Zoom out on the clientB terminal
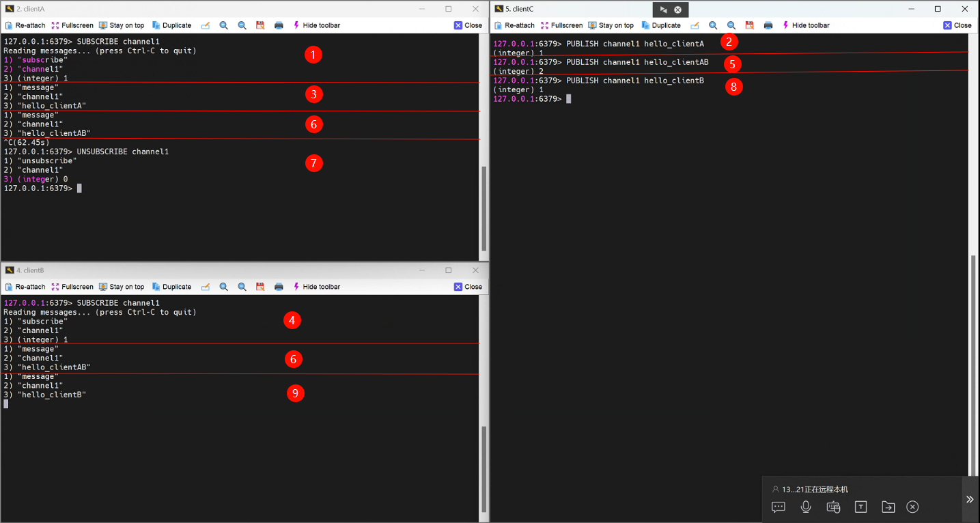This screenshot has width=980, height=523. (x=242, y=287)
